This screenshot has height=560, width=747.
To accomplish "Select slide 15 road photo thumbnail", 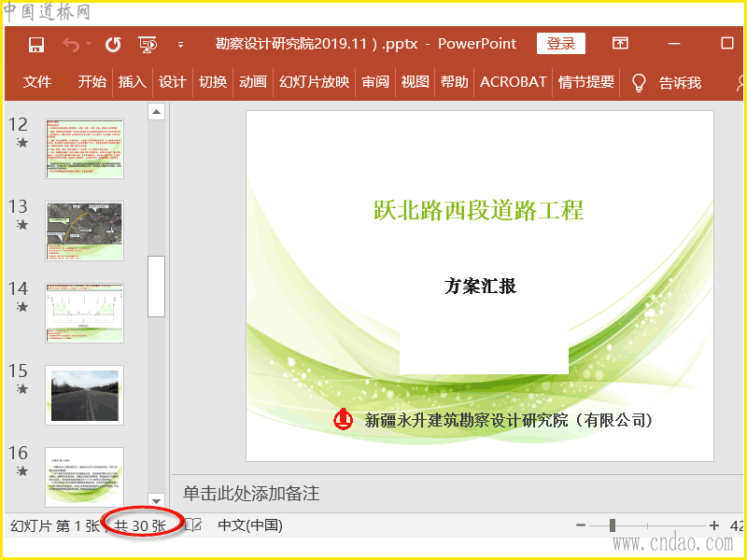I will pos(84,395).
